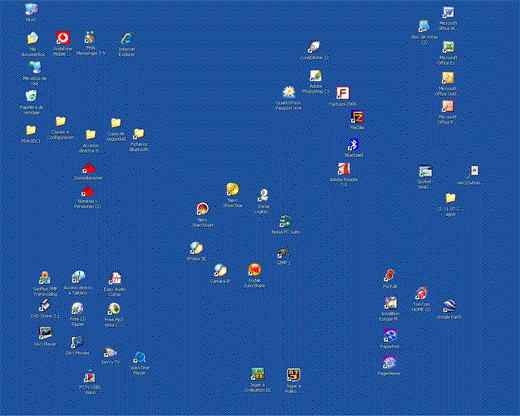Launch DVD Shrink 3.1
The image size is (520, 416).
click(45, 305)
